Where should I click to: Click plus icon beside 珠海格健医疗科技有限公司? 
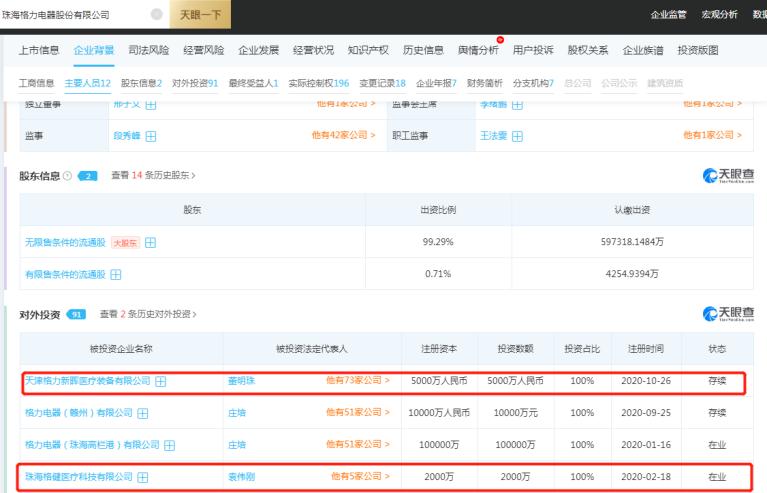pos(142,477)
